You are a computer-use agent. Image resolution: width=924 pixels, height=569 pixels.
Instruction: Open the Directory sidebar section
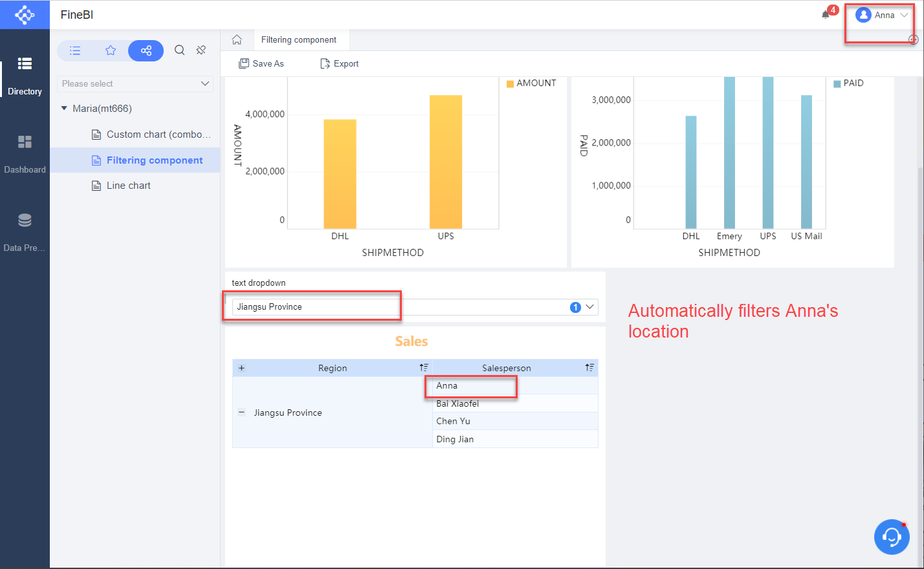coord(25,76)
